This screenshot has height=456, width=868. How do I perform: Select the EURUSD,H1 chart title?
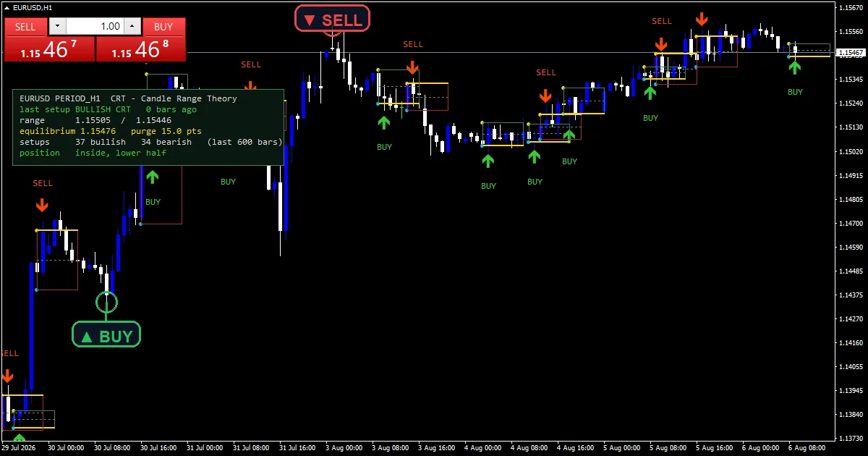pyautogui.click(x=33, y=7)
